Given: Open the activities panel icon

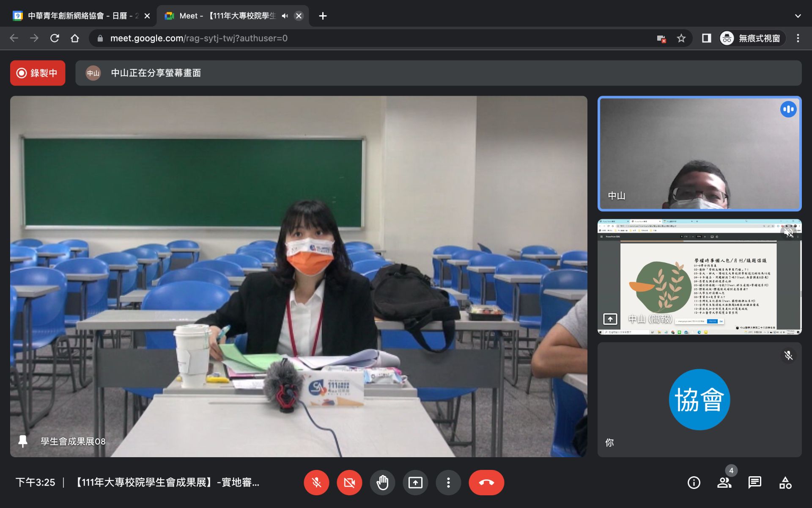Looking at the screenshot, I should tap(785, 482).
